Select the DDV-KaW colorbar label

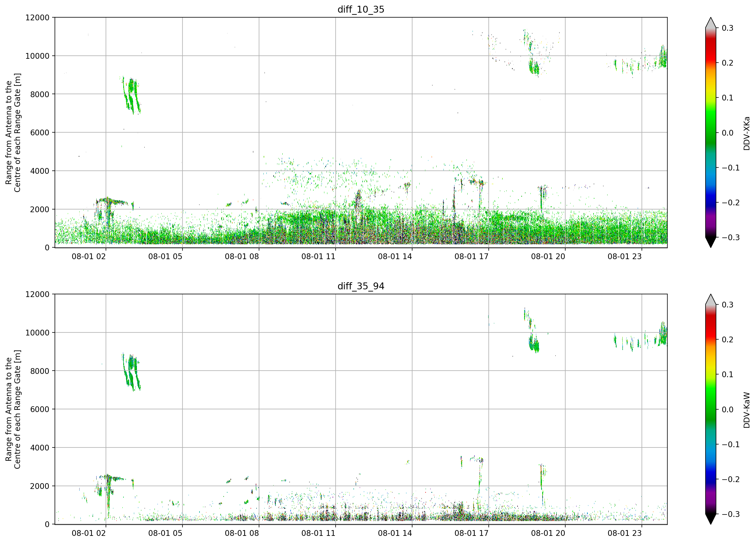point(747,410)
